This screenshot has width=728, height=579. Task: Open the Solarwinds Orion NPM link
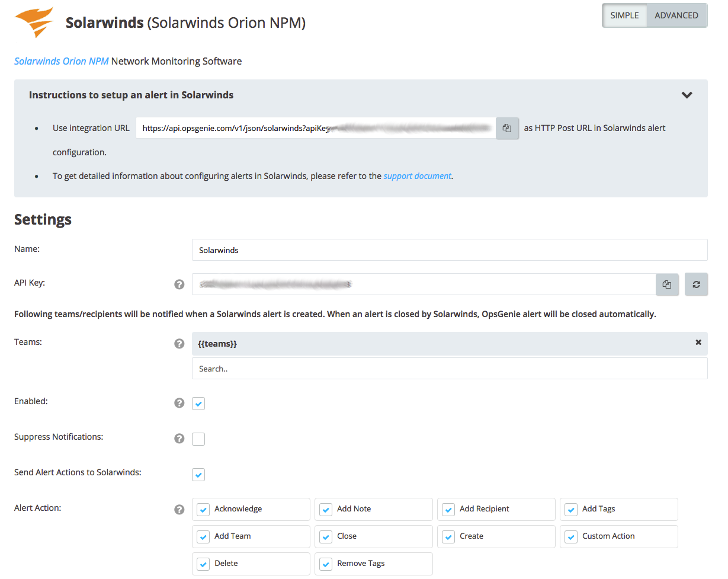(x=61, y=61)
